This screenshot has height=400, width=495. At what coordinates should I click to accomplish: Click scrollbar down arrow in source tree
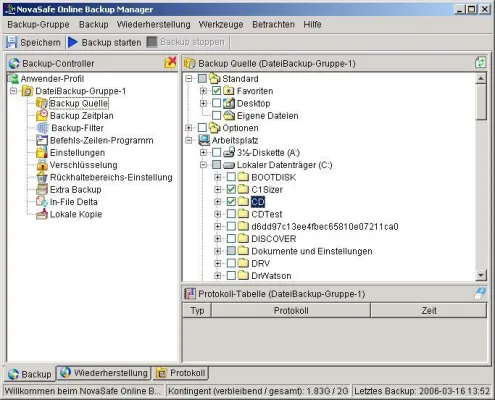481,275
